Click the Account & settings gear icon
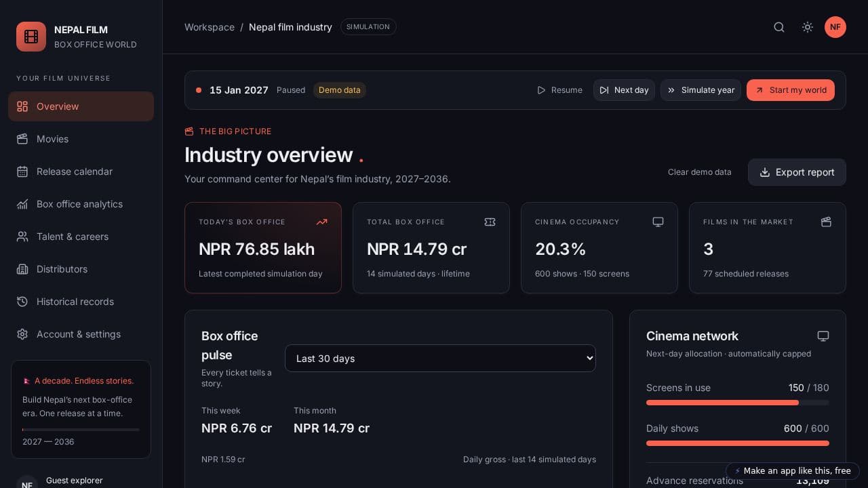 (22, 334)
